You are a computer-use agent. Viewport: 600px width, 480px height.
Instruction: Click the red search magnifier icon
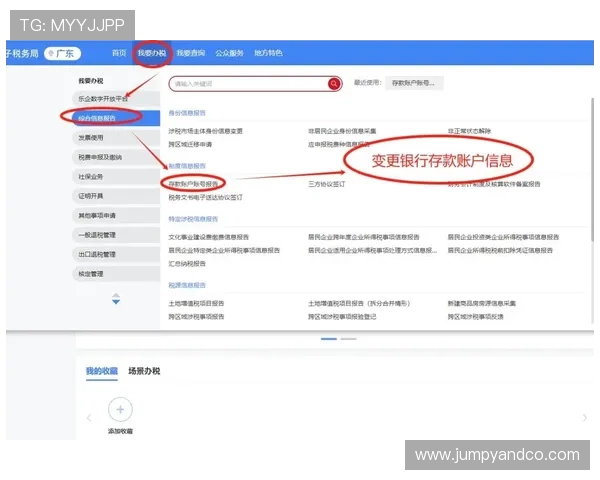(334, 83)
